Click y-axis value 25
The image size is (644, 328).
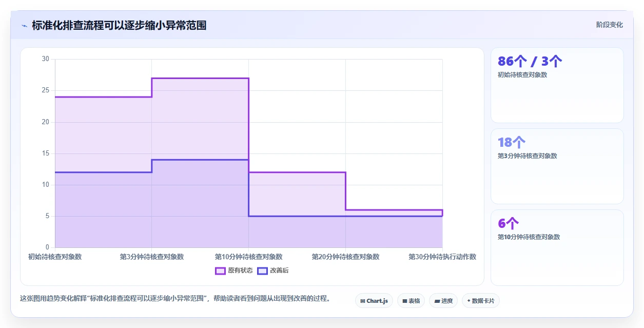pos(45,90)
